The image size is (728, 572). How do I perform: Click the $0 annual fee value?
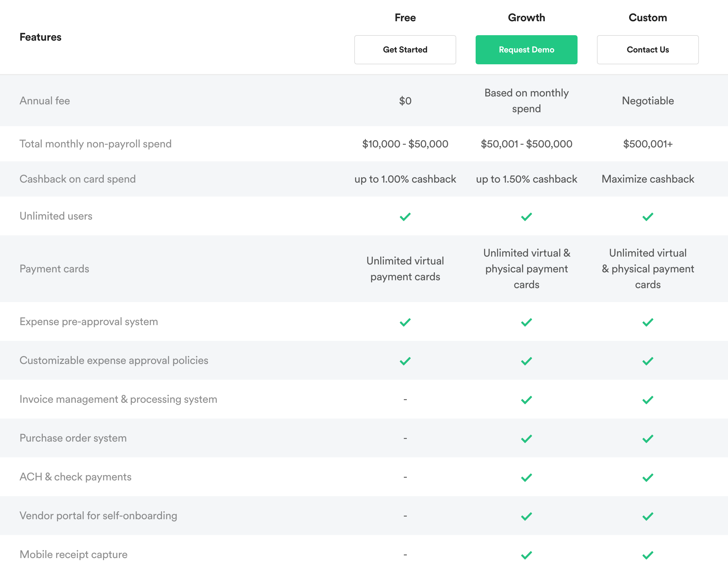pos(405,101)
